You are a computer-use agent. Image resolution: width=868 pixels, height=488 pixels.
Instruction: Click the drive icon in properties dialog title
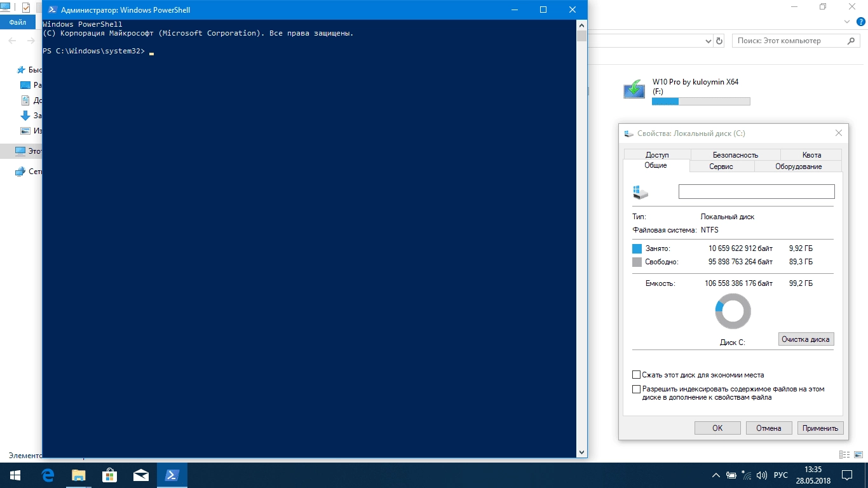click(x=629, y=133)
